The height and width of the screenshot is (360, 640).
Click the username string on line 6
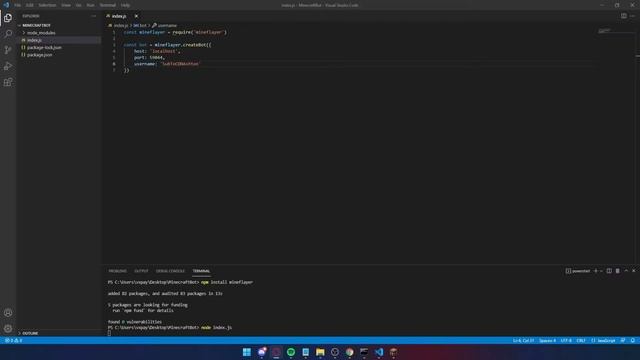point(180,64)
